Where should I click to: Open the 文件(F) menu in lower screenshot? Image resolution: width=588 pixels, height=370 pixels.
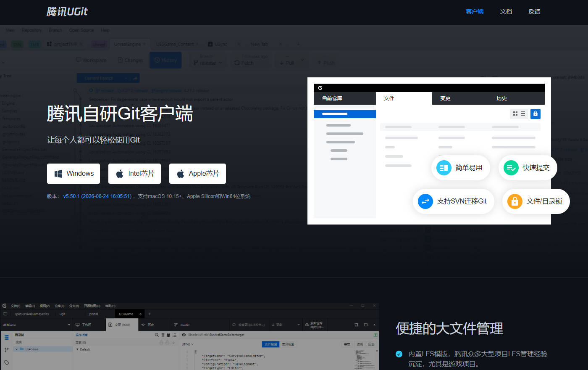16,306
